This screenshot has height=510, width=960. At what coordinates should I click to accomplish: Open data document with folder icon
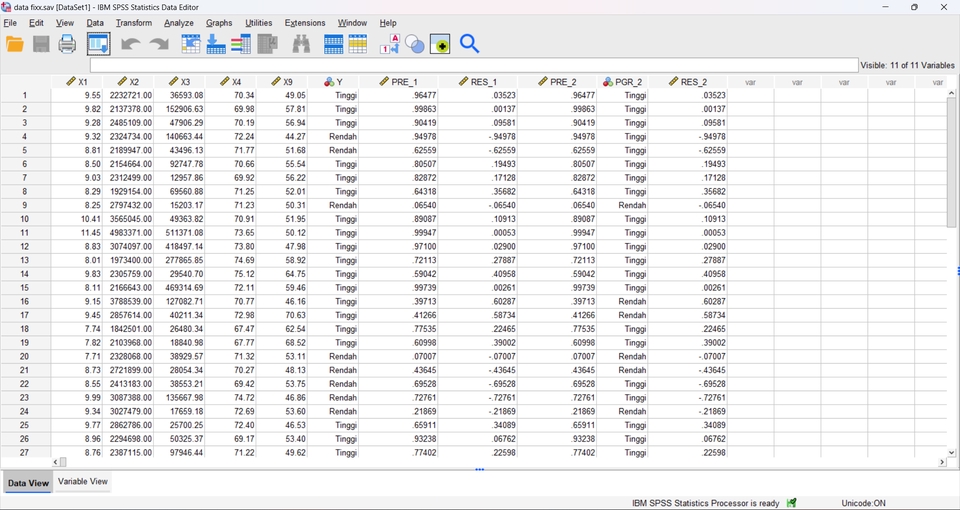click(15, 44)
